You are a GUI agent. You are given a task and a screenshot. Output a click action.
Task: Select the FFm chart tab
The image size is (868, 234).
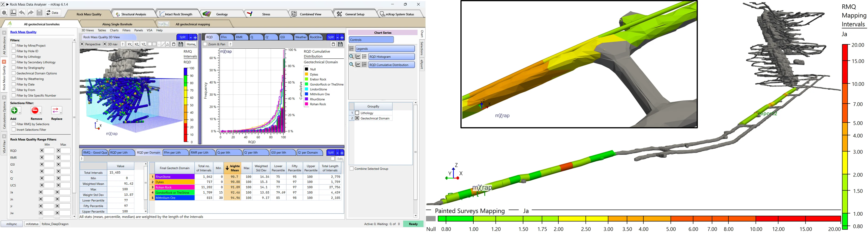pos(227,37)
